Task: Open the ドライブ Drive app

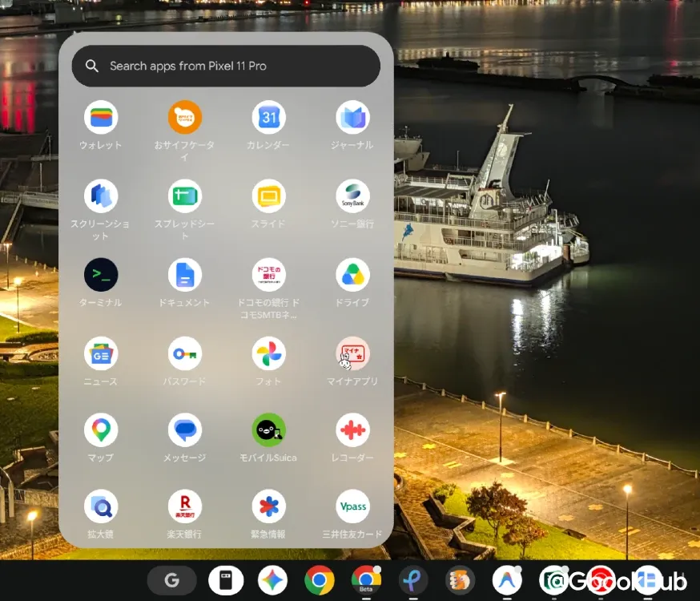Action: [352, 275]
